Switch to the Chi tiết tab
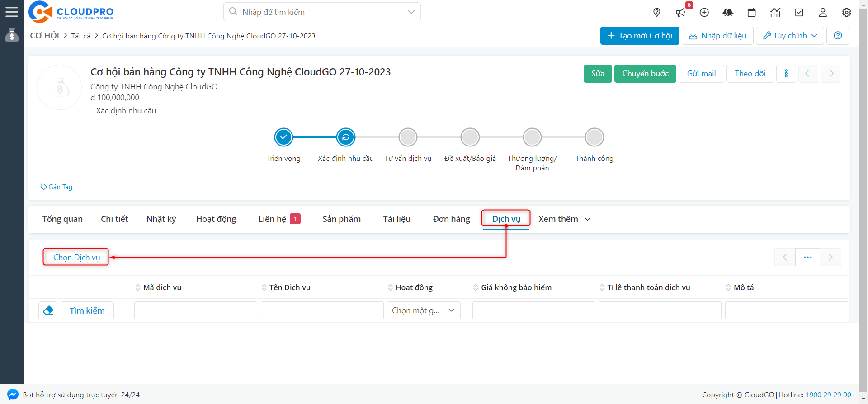Screen dimensions: 868x404 tap(114, 219)
